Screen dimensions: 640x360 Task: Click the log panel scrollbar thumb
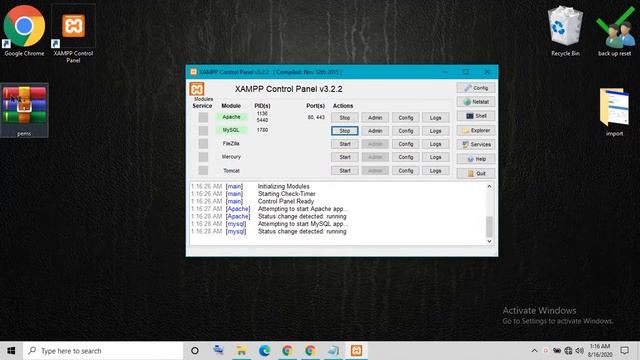tap(489, 227)
